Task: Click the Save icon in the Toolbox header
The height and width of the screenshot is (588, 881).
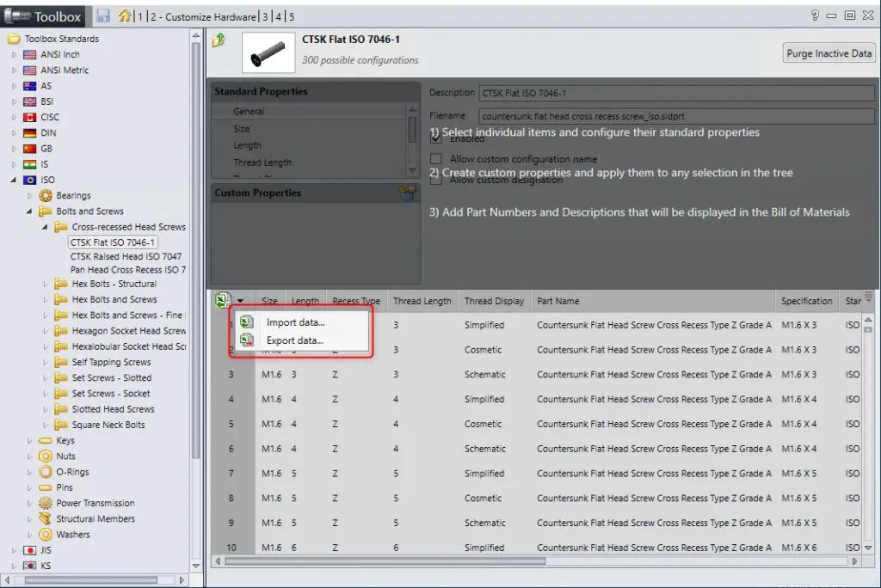Action: tap(103, 15)
